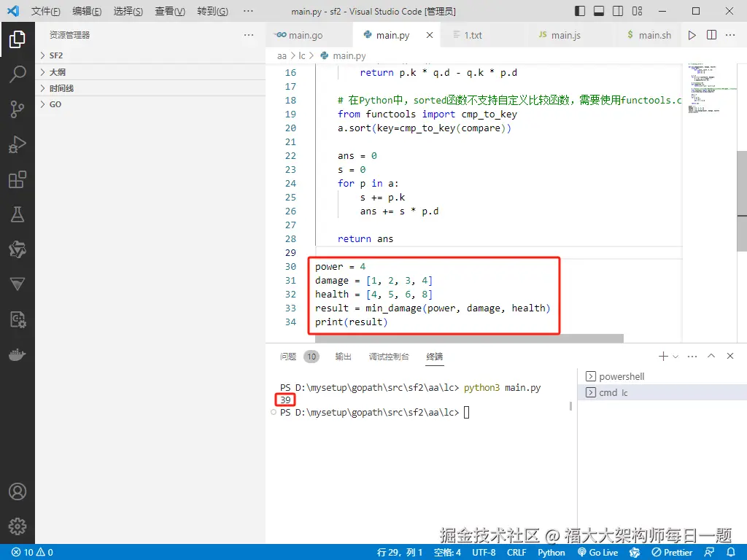This screenshot has height=560, width=747.
Task: Open the Extensions view
Action: coord(18,179)
